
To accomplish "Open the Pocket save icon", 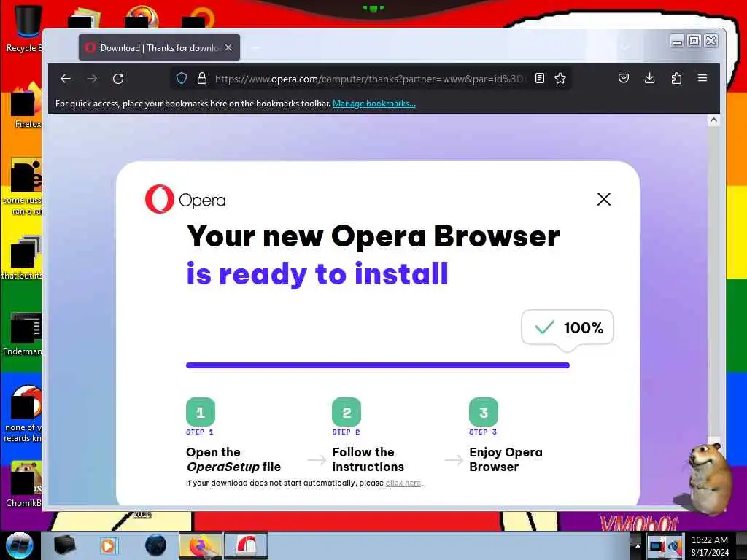I will click(x=623, y=78).
